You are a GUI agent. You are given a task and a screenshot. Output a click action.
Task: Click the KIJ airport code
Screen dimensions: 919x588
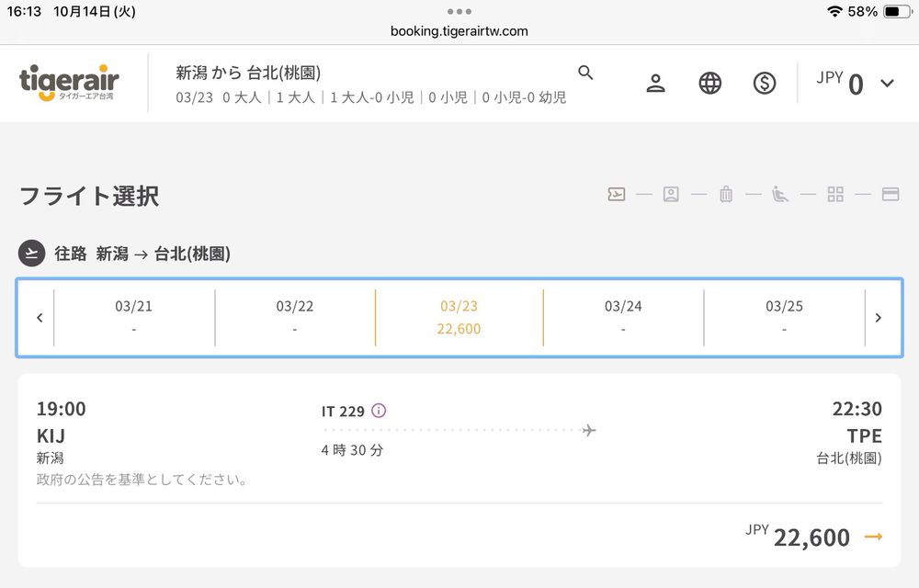(51, 435)
